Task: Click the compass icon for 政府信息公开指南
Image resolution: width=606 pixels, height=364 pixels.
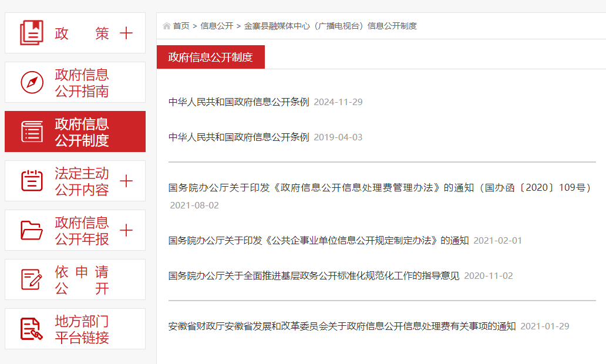Action: (32, 82)
